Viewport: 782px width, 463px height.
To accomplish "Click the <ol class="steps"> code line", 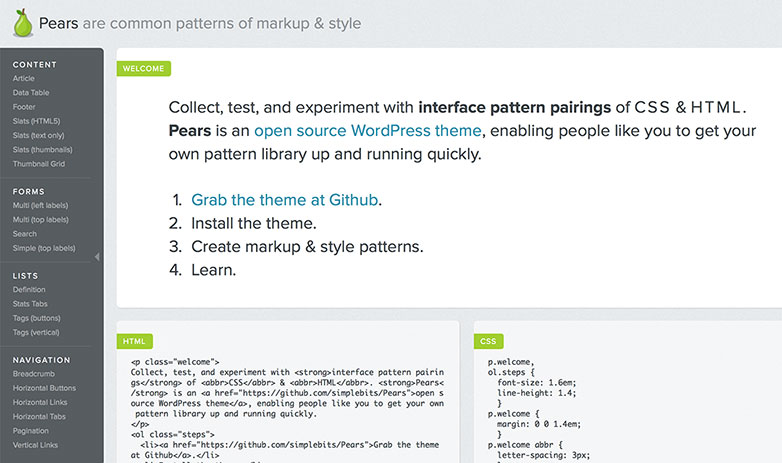I will (x=173, y=435).
